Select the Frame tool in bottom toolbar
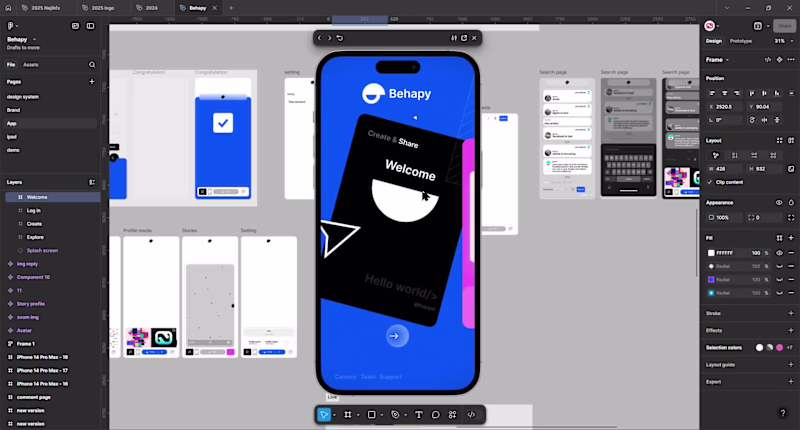800x430 pixels. coord(348,415)
